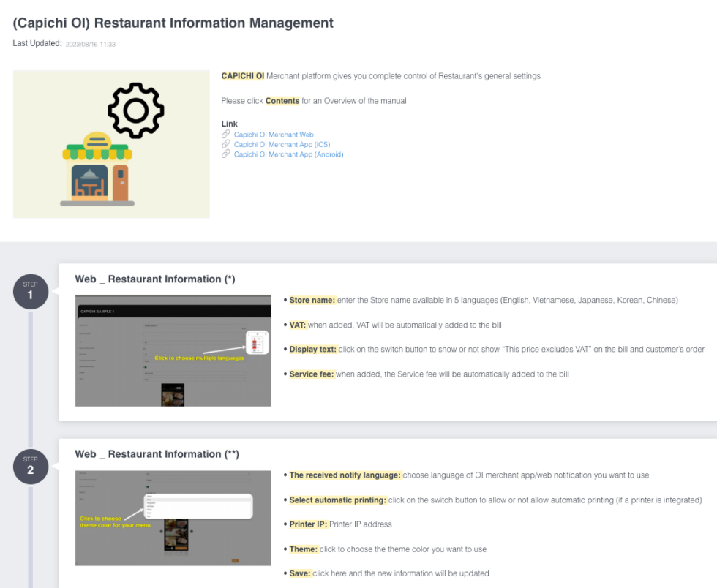Open the Capichi OI Merchant App (Android) link
This screenshot has width=717, height=588.
288,154
